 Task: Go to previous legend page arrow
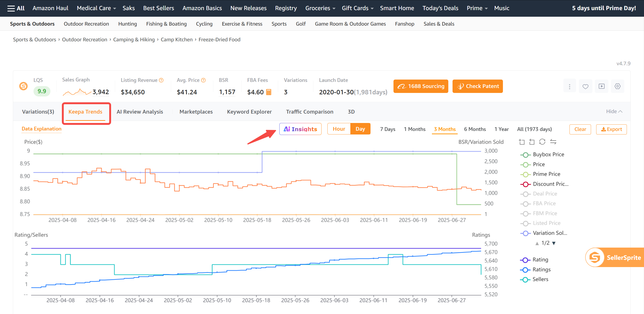[537, 243]
